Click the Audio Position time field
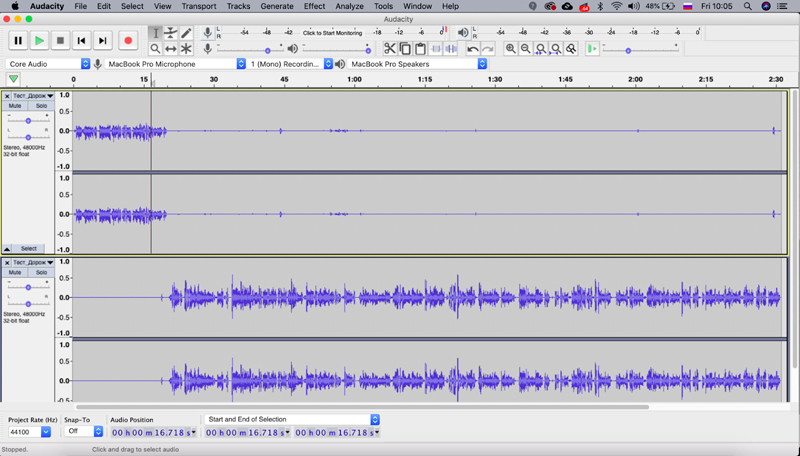The image size is (800, 456). click(153, 433)
